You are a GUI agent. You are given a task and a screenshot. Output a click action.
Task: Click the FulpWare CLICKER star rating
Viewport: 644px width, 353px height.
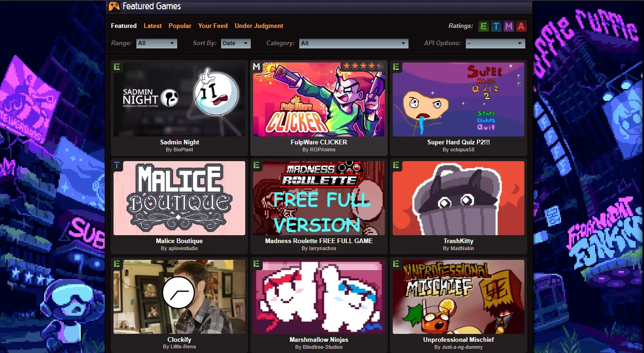coord(363,66)
